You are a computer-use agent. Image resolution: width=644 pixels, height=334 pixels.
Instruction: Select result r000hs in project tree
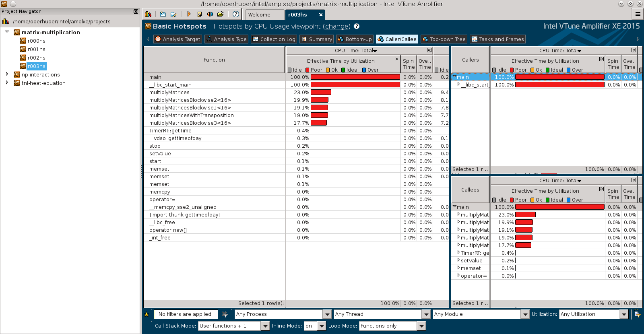[36, 41]
